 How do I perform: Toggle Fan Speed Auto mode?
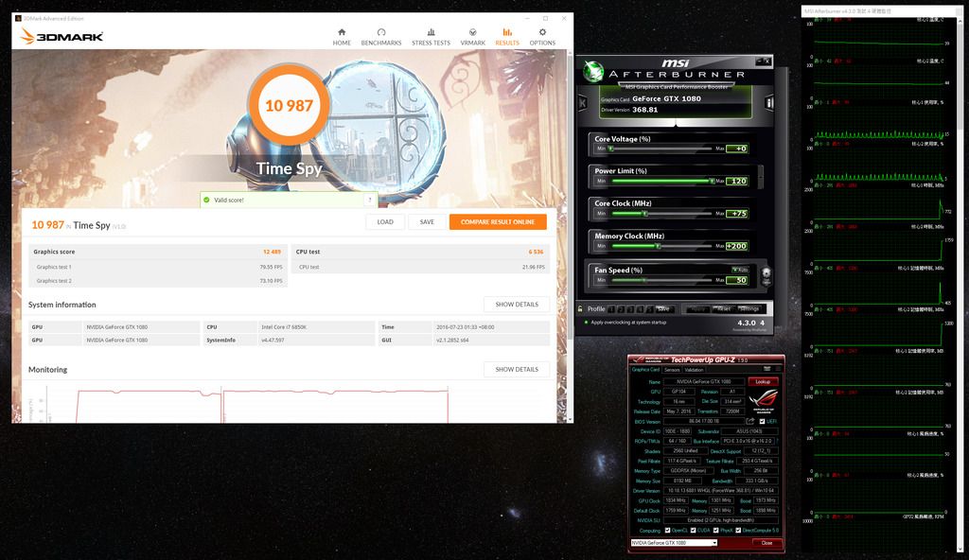coord(740,270)
